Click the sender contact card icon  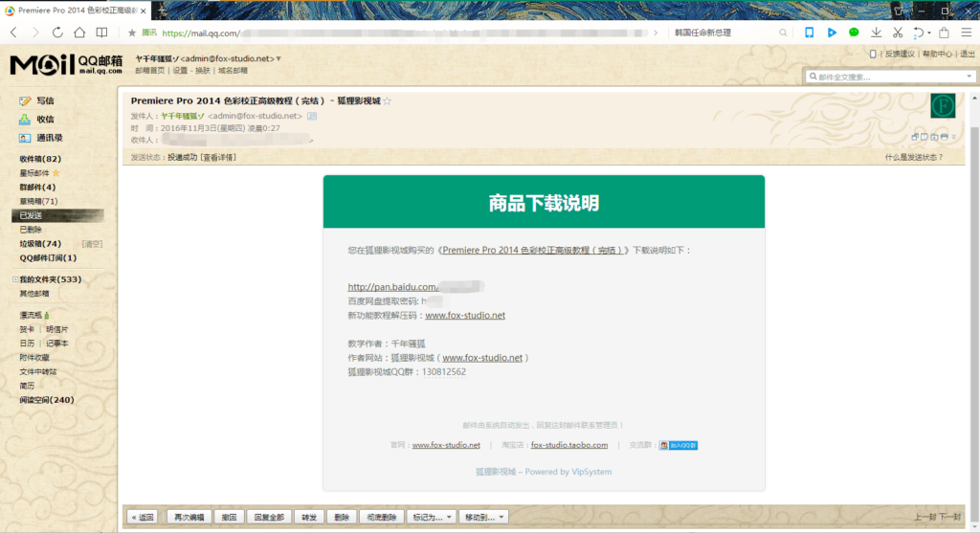[312, 116]
